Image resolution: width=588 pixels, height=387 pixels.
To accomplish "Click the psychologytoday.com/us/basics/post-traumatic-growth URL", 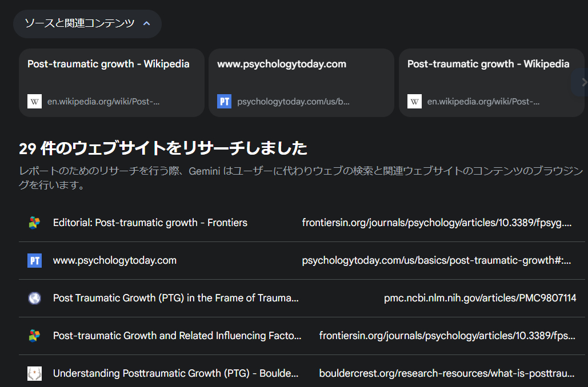I will tap(437, 260).
